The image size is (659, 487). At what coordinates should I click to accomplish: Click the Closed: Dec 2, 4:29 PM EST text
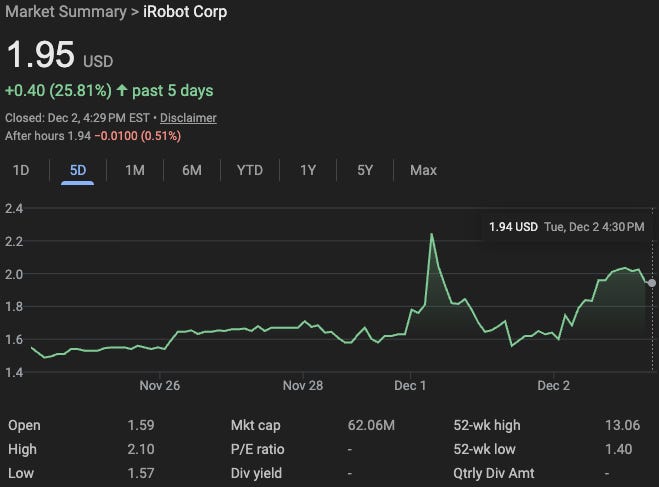tap(77, 118)
